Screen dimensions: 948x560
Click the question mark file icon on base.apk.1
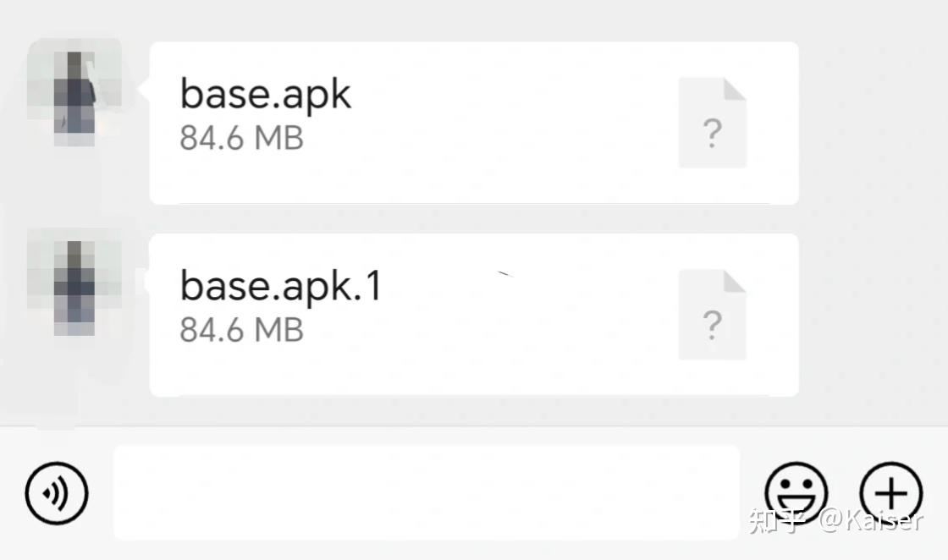pyautogui.click(x=712, y=314)
